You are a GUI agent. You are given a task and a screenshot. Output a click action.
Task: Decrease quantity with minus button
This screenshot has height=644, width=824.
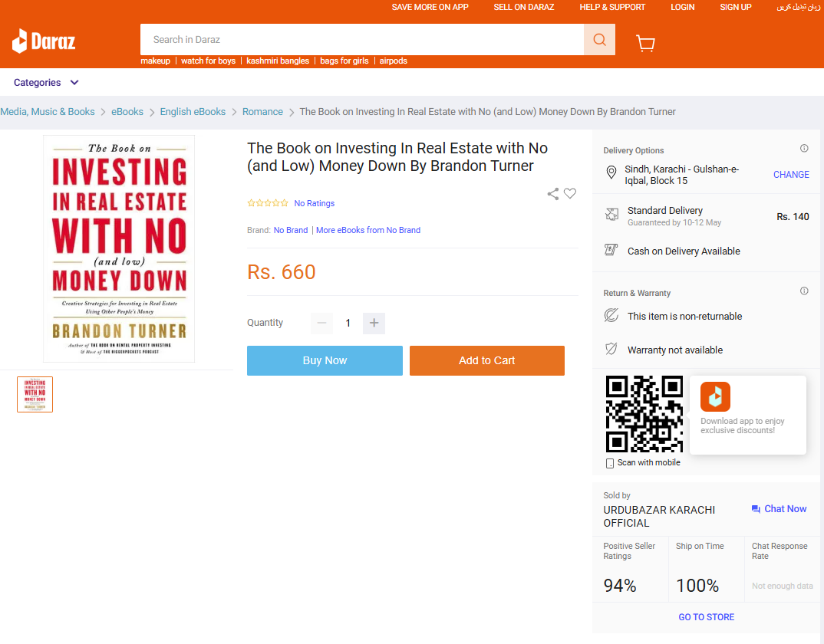pyautogui.click(x=321, y=323)
